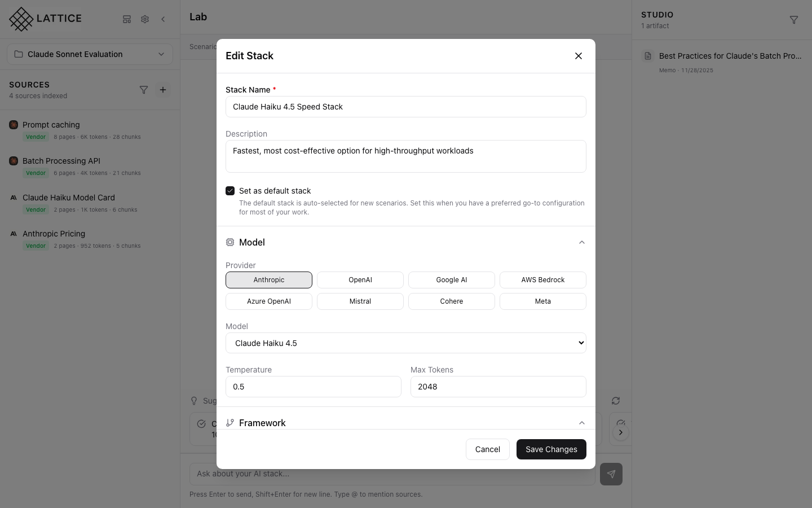The height and width of the screenshot is (508, 812).
Task: Click the layout panel icon in header
Action: [127, 19]
